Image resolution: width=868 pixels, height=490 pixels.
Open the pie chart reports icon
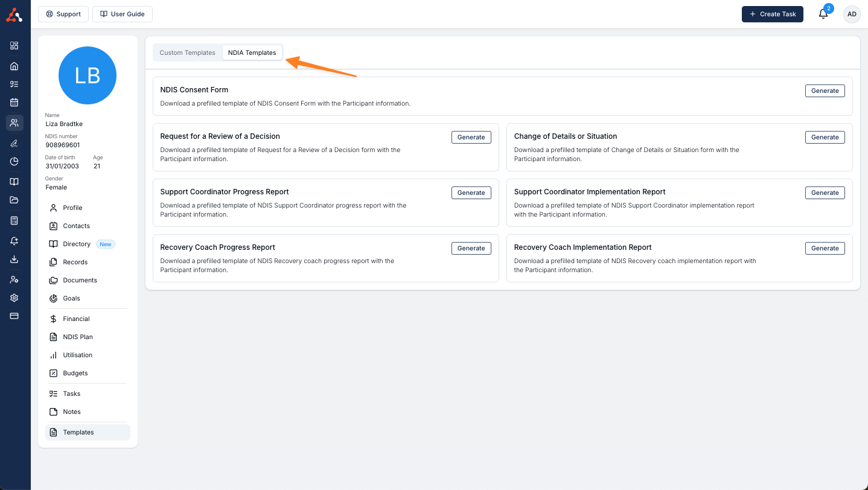(14, 161)
